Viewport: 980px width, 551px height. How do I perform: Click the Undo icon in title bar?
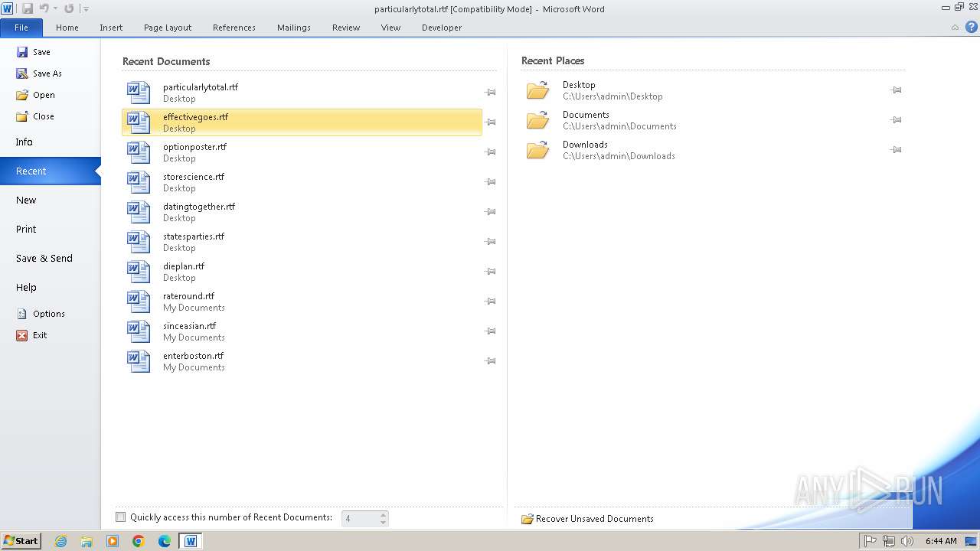(x=44, y=8)
